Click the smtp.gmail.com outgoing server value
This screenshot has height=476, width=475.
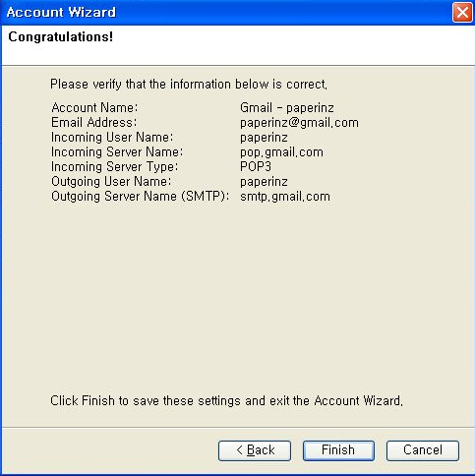[x=285, y=197]
